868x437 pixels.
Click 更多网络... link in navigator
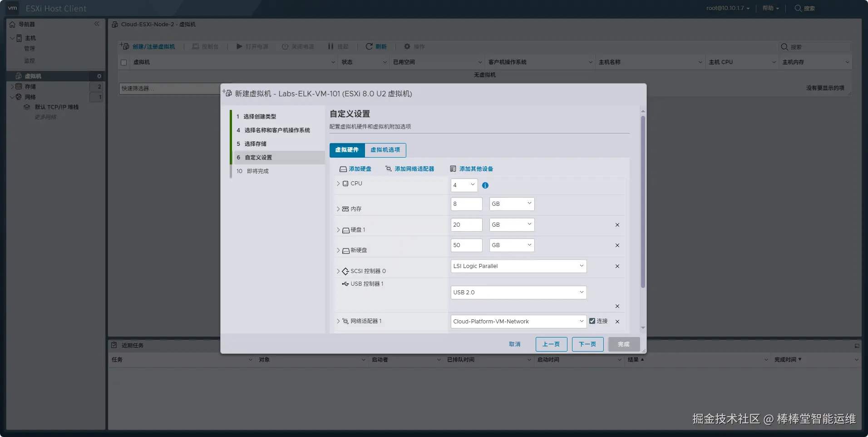[x=47, y=117]
